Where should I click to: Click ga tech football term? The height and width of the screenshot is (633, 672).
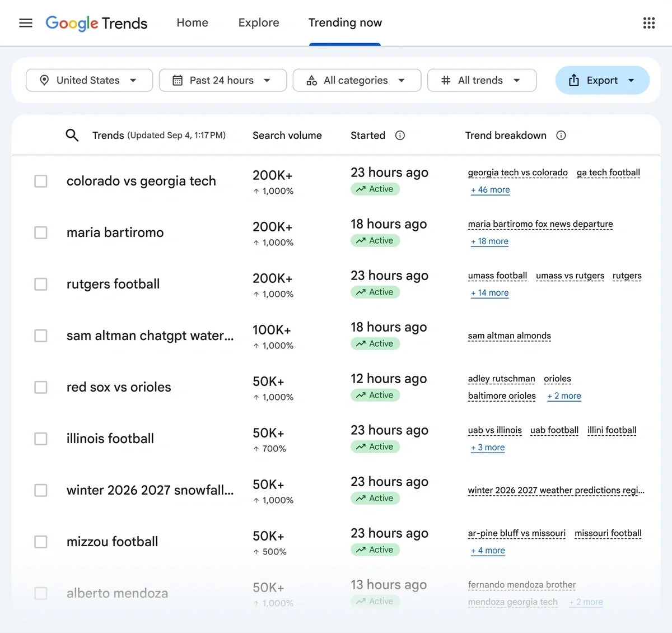(608, 173)
